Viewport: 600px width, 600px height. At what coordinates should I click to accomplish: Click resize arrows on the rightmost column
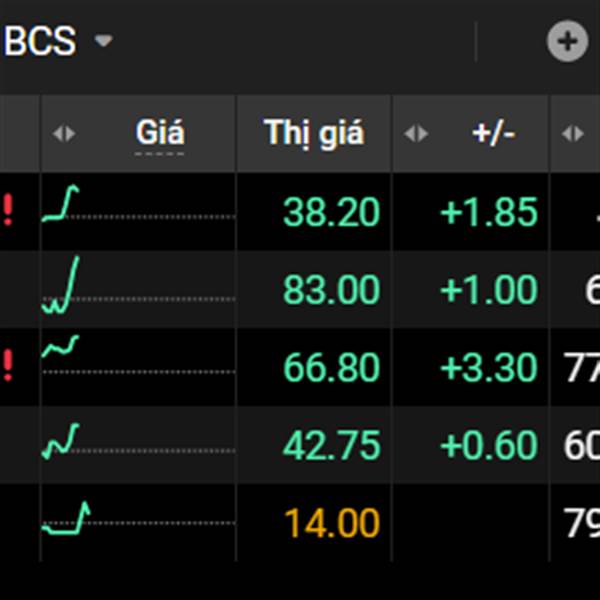[x=573, y=134]
